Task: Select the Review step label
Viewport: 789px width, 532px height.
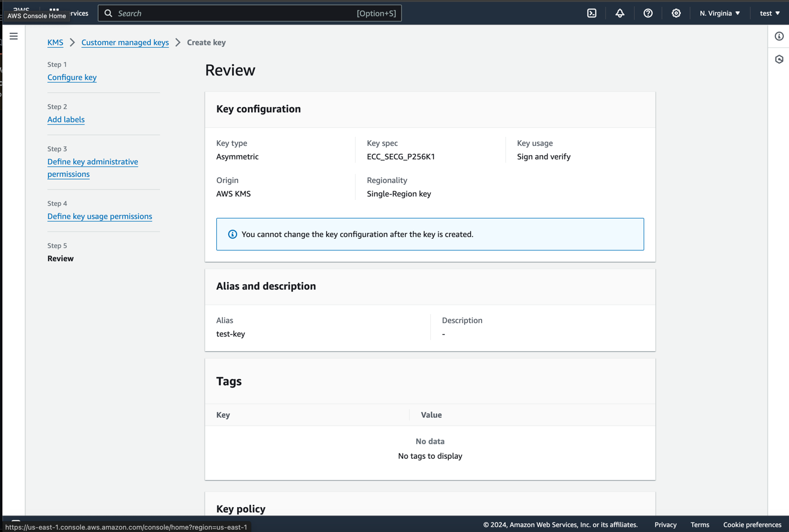Action: [60, 258]
